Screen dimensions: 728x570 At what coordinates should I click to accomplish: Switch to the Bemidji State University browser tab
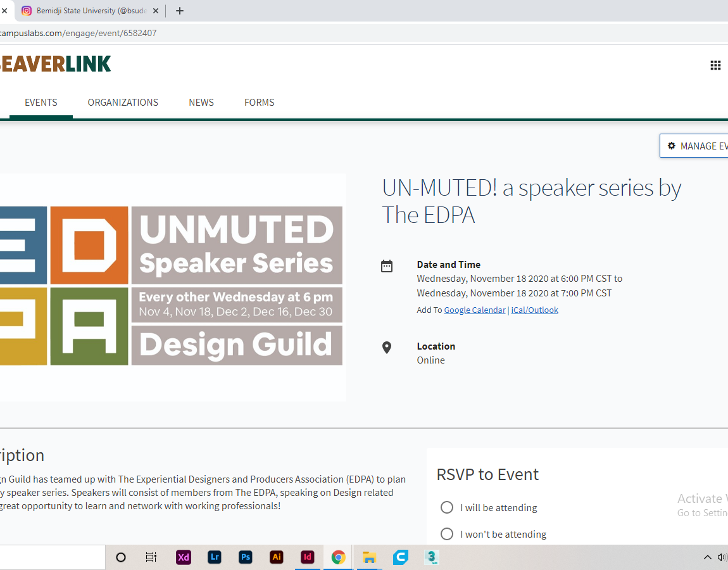pyautogui.click(x=91, y=11)
